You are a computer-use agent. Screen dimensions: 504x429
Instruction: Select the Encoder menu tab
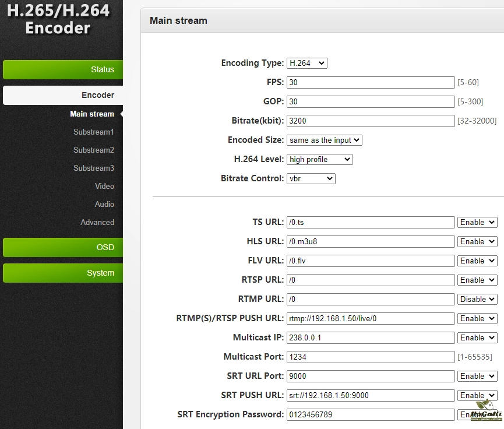point(62,95)
